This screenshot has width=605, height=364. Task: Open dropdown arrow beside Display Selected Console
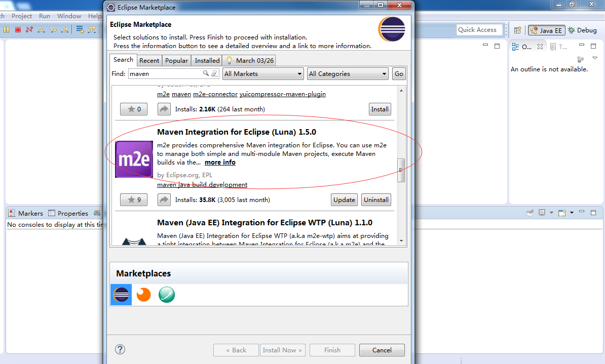pyautogui.click(x=551, y=213)
